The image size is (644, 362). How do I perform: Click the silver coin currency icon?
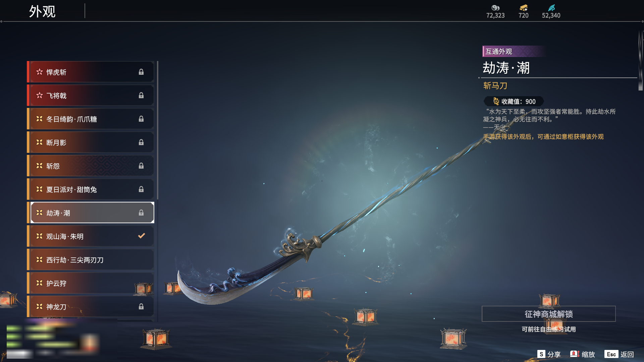point(495,8)
